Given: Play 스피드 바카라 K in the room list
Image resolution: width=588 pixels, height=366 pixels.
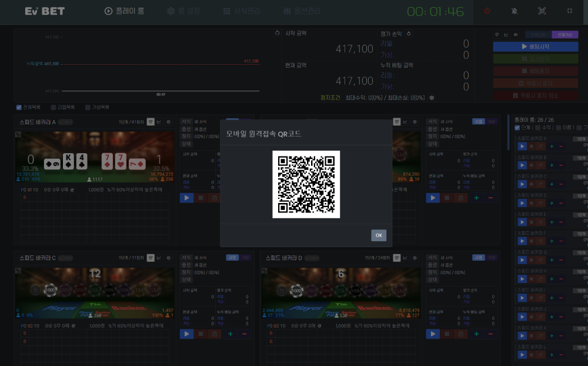Looking at the screenshot, I should 522,335.
